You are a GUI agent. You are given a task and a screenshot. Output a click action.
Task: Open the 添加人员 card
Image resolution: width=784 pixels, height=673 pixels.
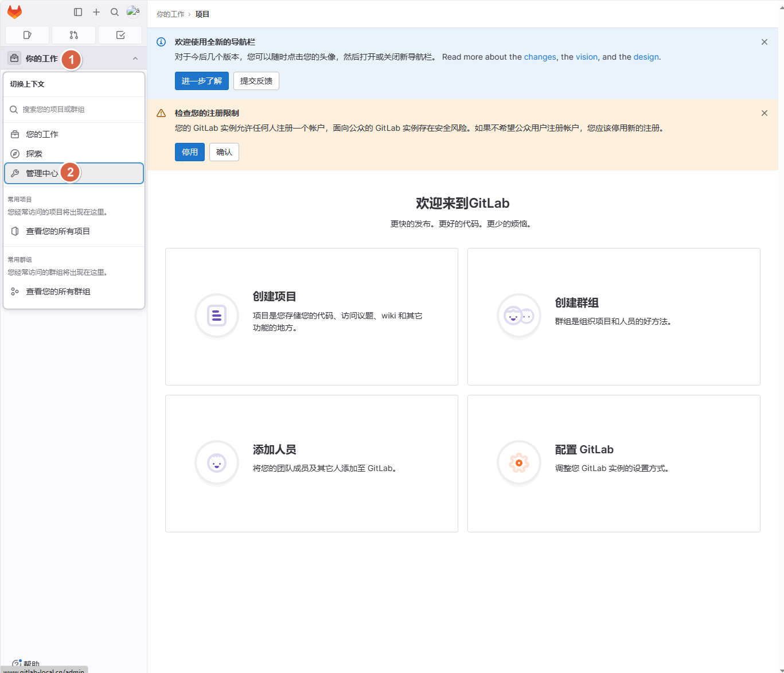coord(311,464)
